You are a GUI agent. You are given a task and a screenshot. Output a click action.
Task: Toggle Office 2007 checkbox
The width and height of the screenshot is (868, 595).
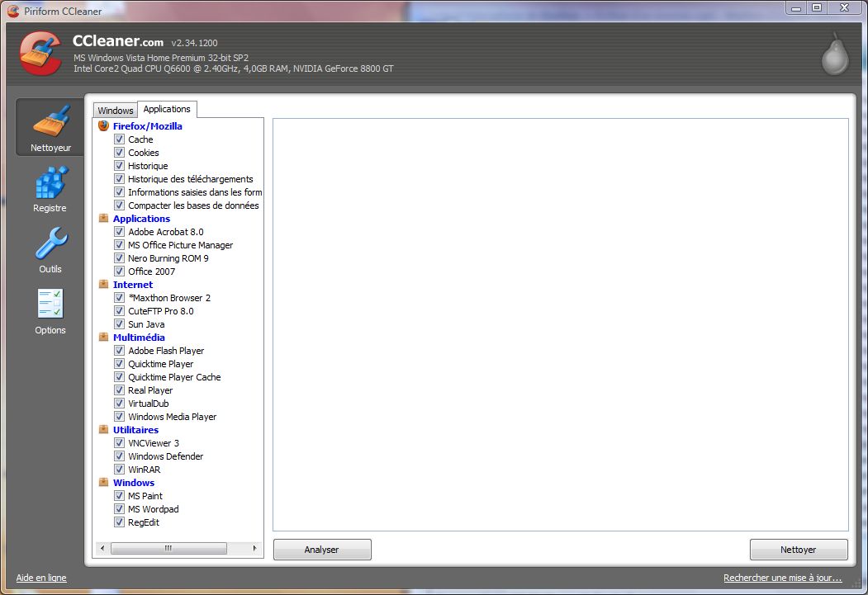(x=119, y=271)
